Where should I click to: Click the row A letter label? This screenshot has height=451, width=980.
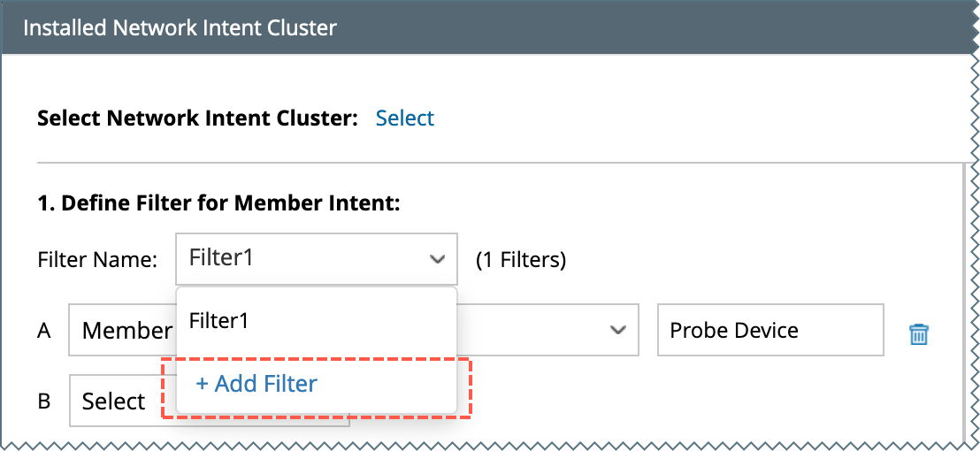(44, 331)
